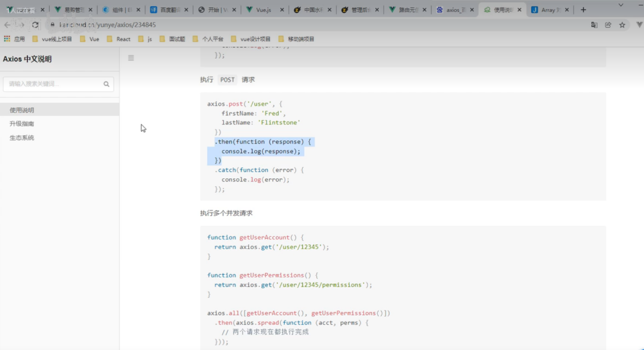644x350 pixels.
Task: Click the .catch(function (error) code line
Action: [x=259, y=170]
